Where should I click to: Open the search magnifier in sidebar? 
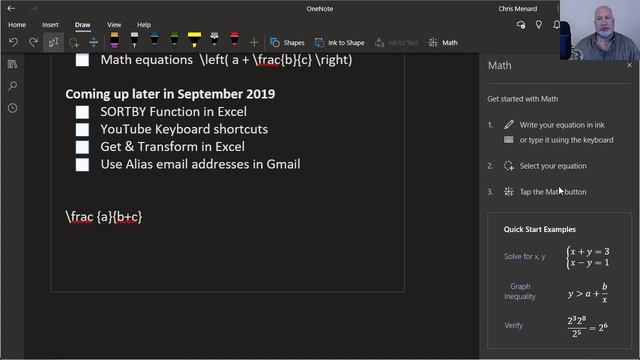click(x=12, y=86)
